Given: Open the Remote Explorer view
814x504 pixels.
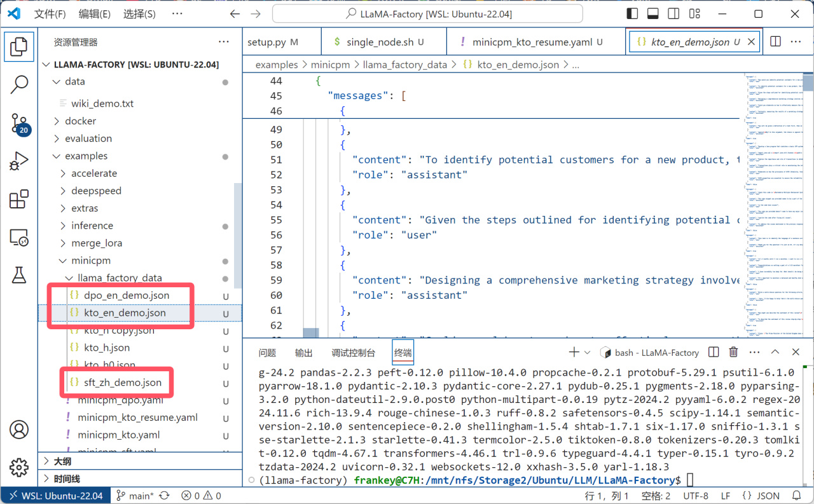Looking at the screenshot, I should 19,238.
